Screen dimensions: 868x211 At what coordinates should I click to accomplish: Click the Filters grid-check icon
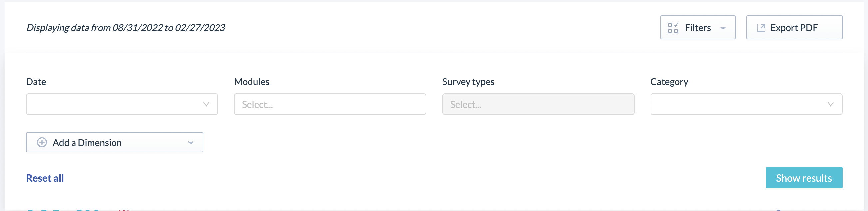click(x=673, y=28)
